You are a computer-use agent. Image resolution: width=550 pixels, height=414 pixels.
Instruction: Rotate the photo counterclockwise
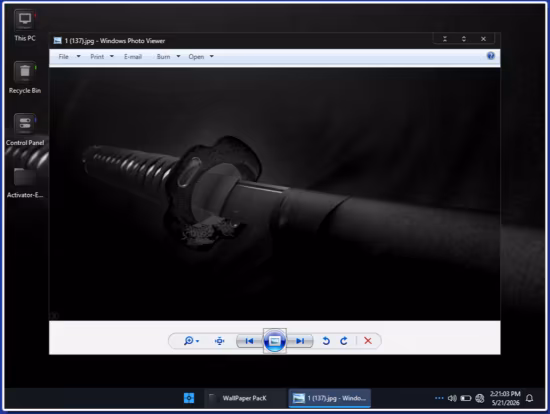[326, 341]
